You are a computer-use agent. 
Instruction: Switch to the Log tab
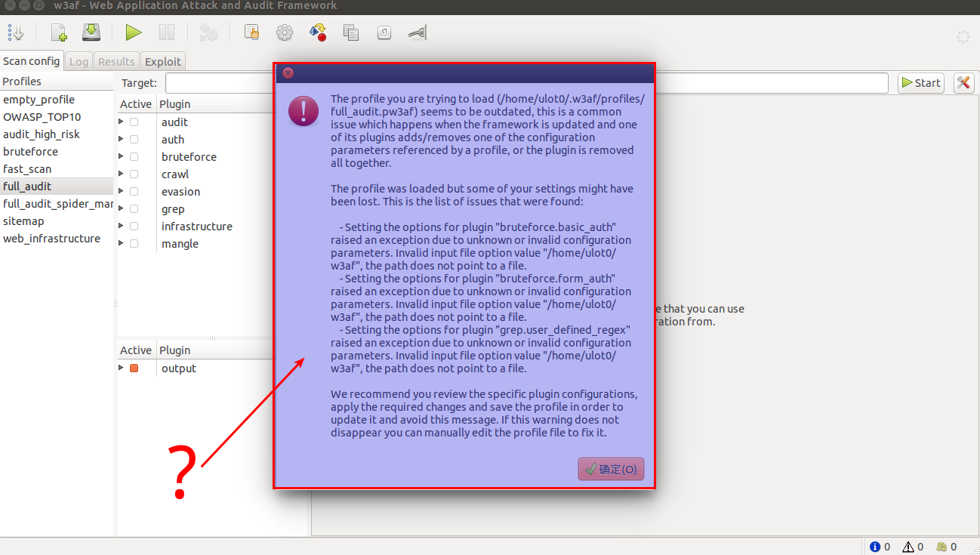79,62
